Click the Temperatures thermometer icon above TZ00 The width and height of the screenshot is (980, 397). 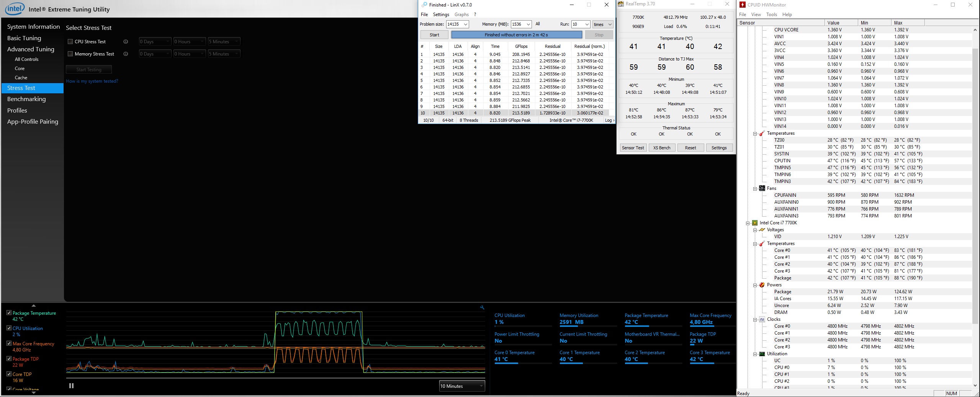[x=762, y=133]
